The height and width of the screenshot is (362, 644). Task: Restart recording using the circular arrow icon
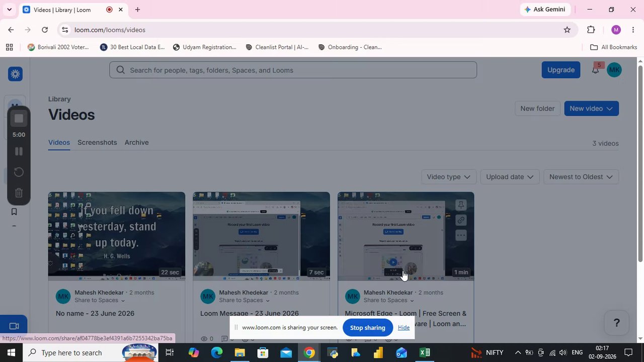click(x=19, y=172)
